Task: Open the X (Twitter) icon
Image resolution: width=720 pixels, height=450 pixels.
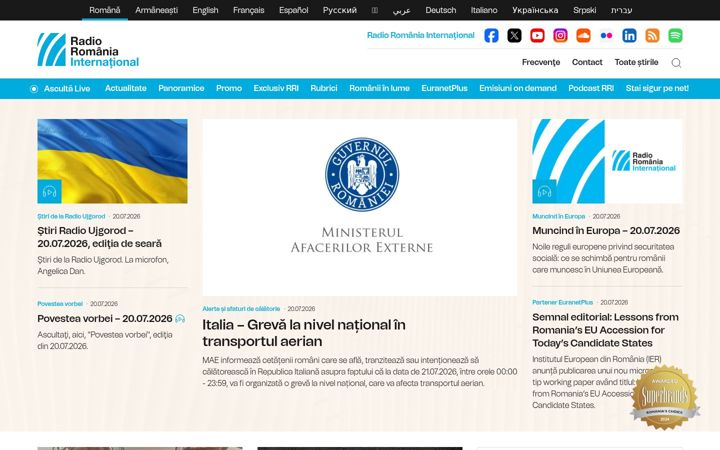Action: coord(514,35)
